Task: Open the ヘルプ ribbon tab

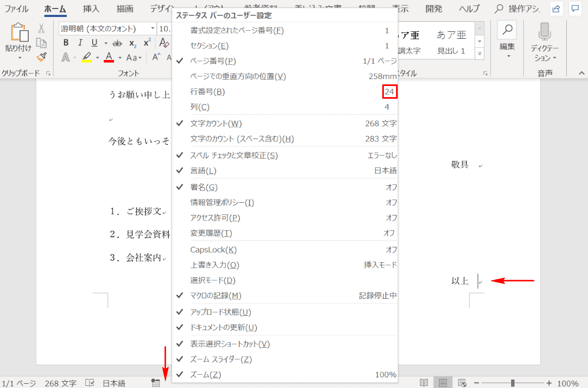Action: (469, 8)
